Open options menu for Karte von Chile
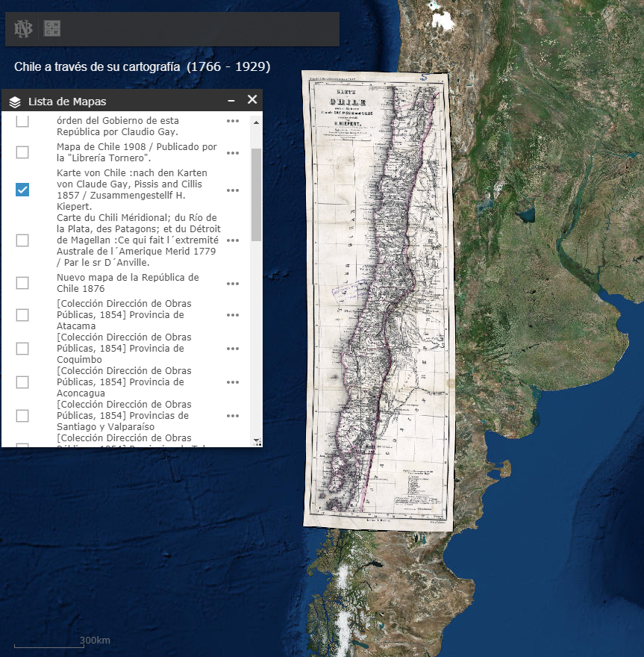 (233, 190)
